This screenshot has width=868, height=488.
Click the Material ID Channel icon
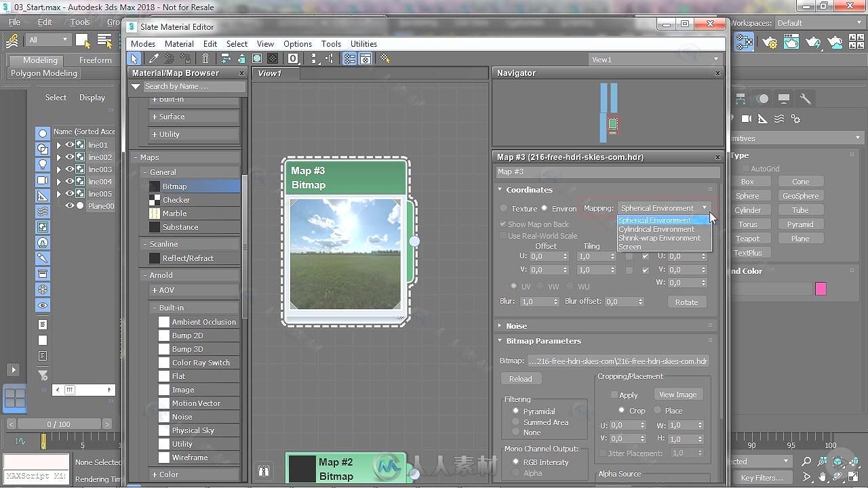[x=293, y=59]
